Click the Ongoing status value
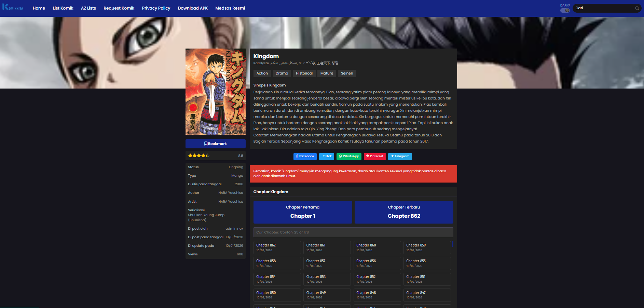 [236, 167]
